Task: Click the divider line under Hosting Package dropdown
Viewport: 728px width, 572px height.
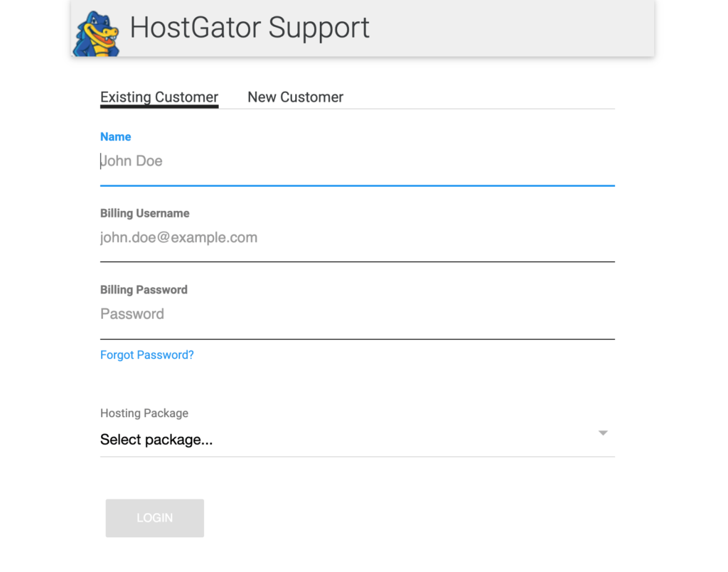Action: click(357, 456)
